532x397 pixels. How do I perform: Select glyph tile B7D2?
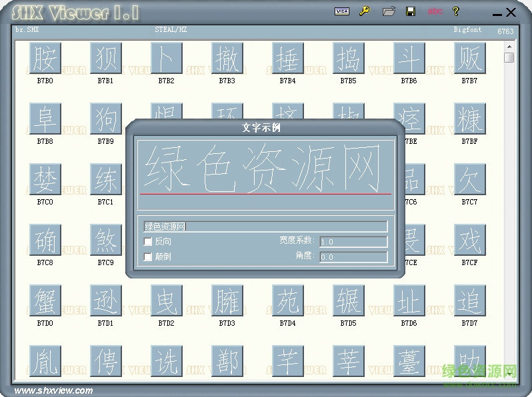coord(167,300)
